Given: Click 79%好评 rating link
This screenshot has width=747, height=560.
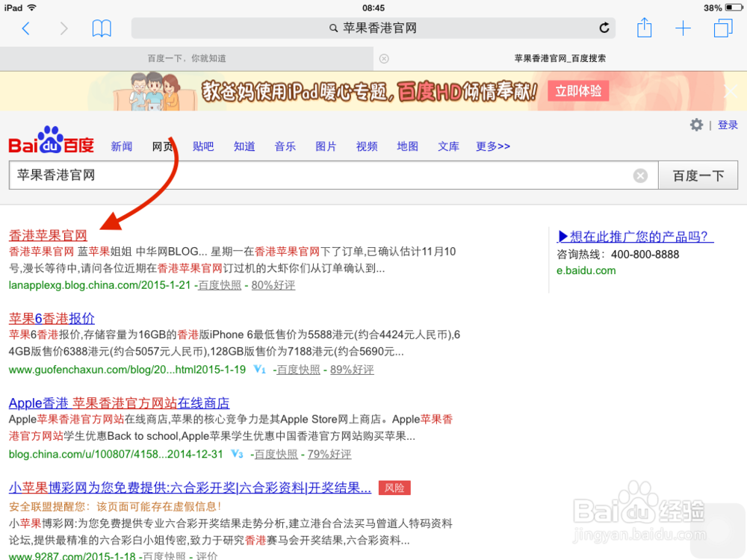Looking at the screenshot, I should pyautogui.click(x=329, y=454).
